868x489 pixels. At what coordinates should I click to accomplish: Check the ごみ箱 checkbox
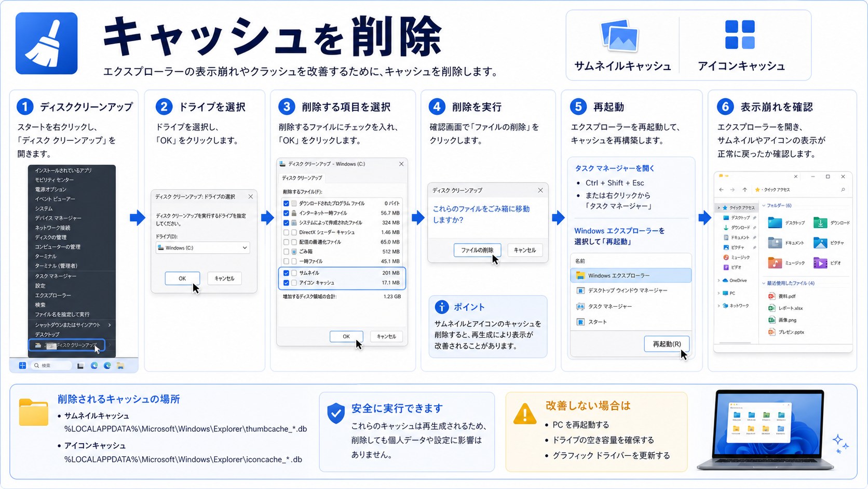[x=286, y=252]
